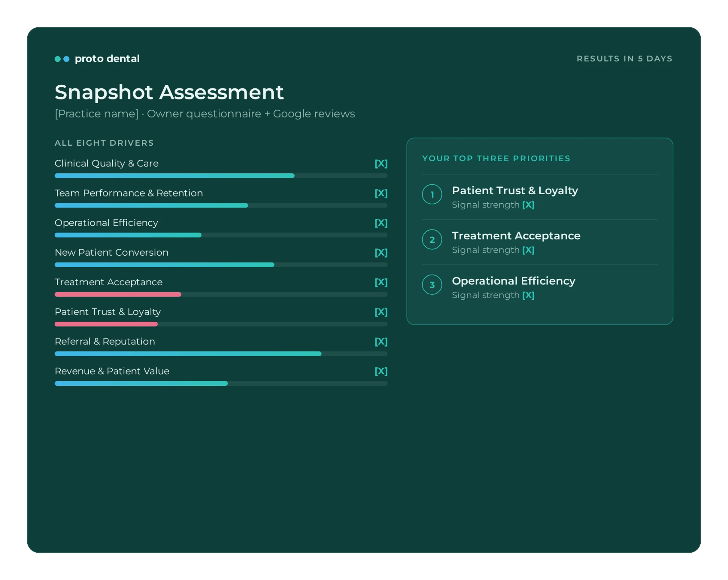Click the "ALL EIGHT DRIVERS" section label
The image size is (728, 580).
click(x=104, y=143)
